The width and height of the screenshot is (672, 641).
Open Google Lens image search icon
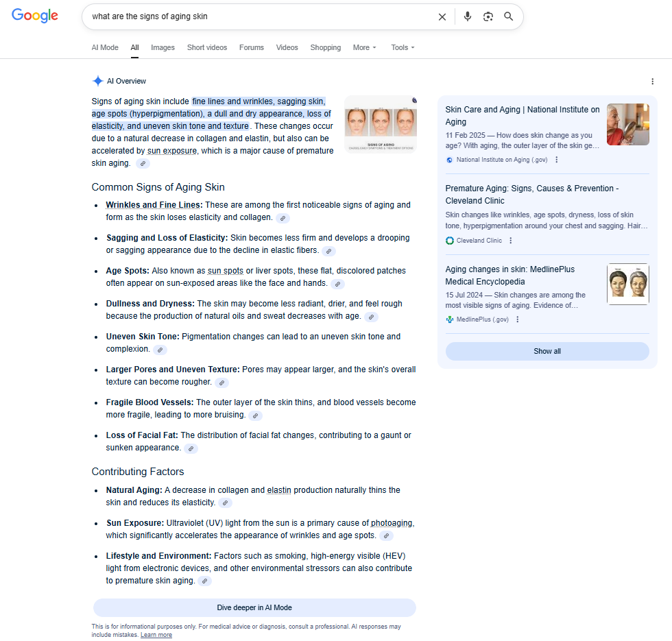pyautogui.click(x=488, y=16)
